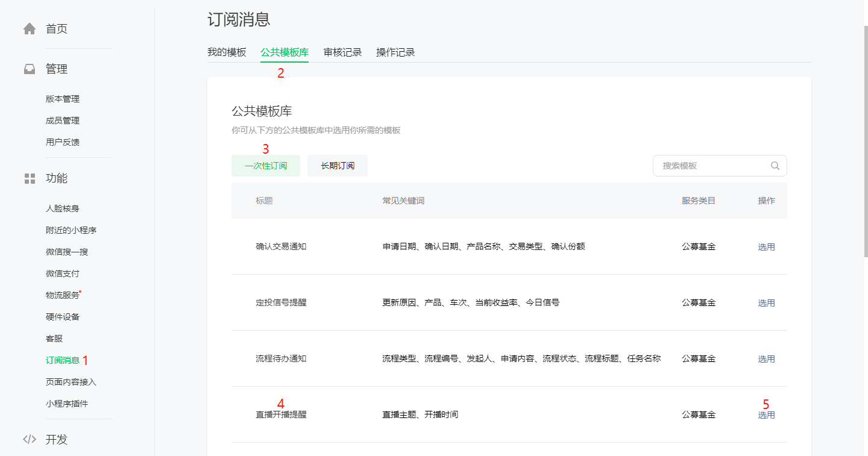Select 订阅消息 in the sidebar

[x=63, y=360]
